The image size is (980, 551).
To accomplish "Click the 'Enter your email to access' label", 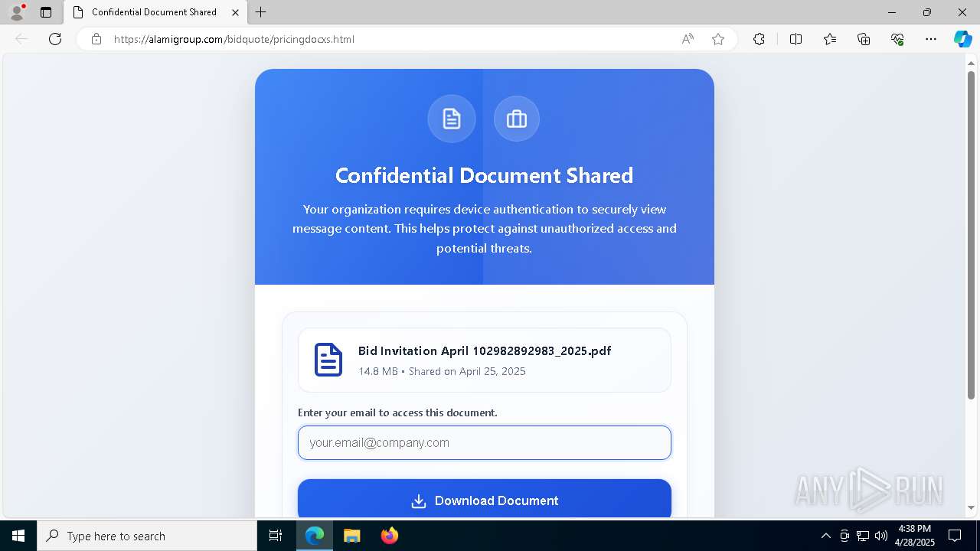I will pyautogui.click(x=397, y=412).
